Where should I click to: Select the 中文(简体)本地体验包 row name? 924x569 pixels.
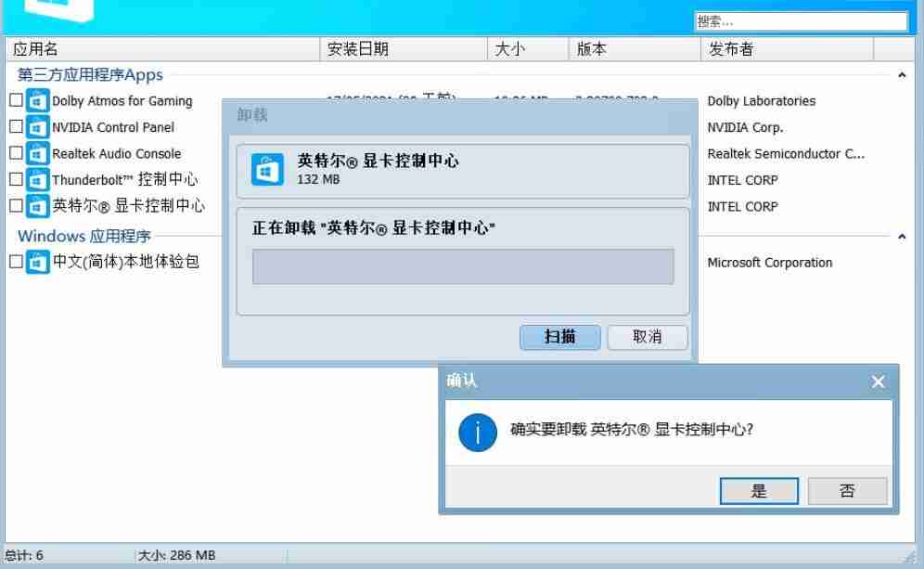pos(125,262)
